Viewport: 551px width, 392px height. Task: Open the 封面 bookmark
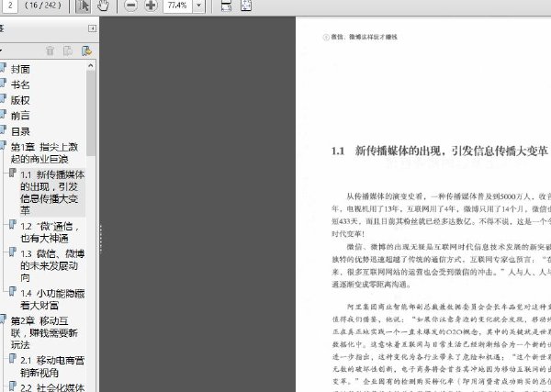pyautogui.click(x=20, y=69)
